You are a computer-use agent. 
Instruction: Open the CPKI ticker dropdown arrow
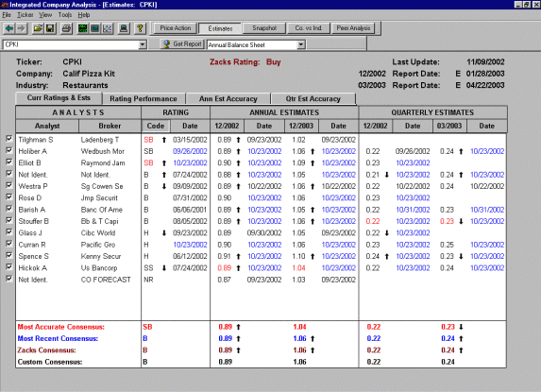click(x=143, y=44)
